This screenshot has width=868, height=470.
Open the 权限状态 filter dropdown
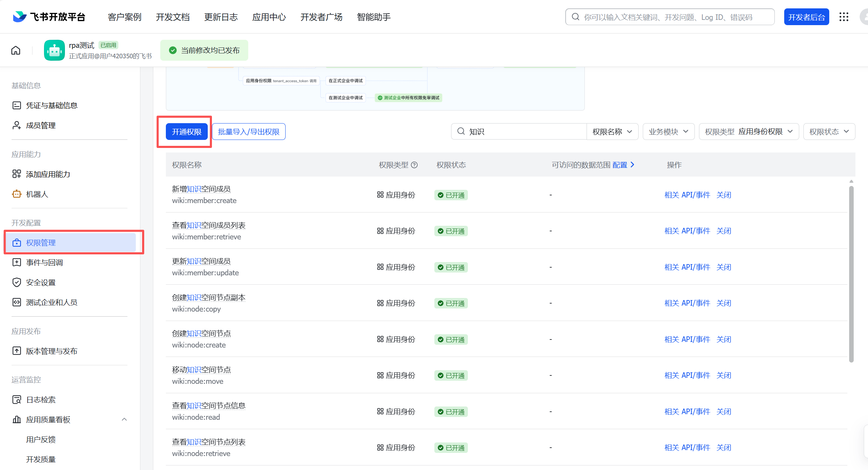point(829,132)
